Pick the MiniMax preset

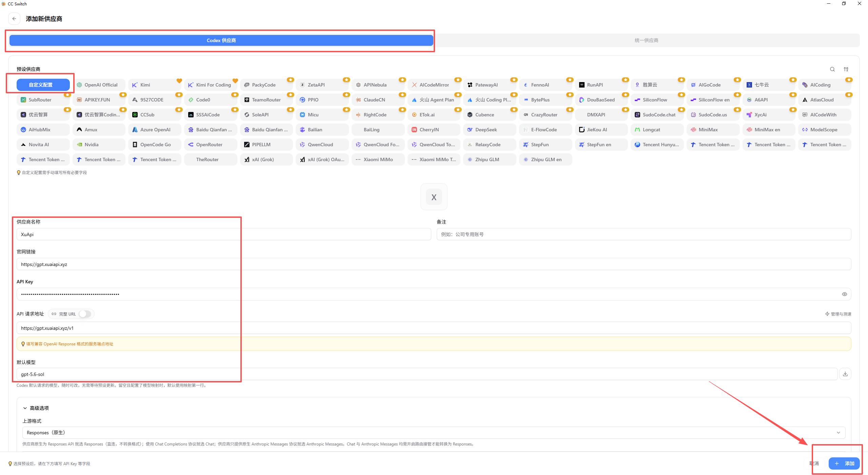(713, 130)
